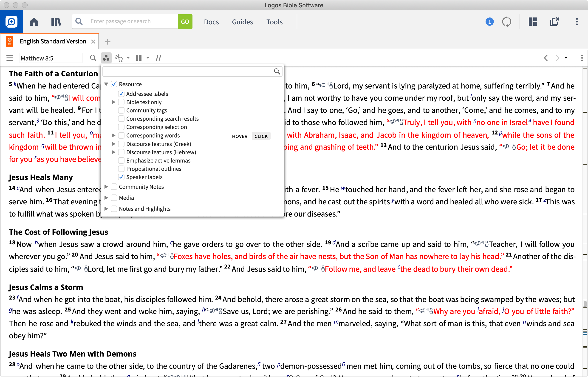Collapse the Resource section
This screenshot has width=588, height=377.
pyautogui.click(x=106, y=84)
